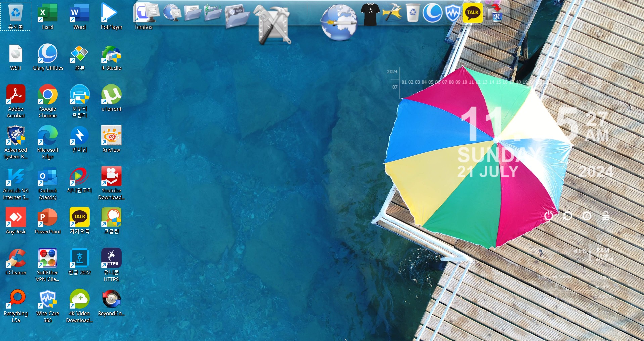Viewport: 644px width, 341px height.
Task: Launch the Word desktop shortcut
Action: (80, 16)
